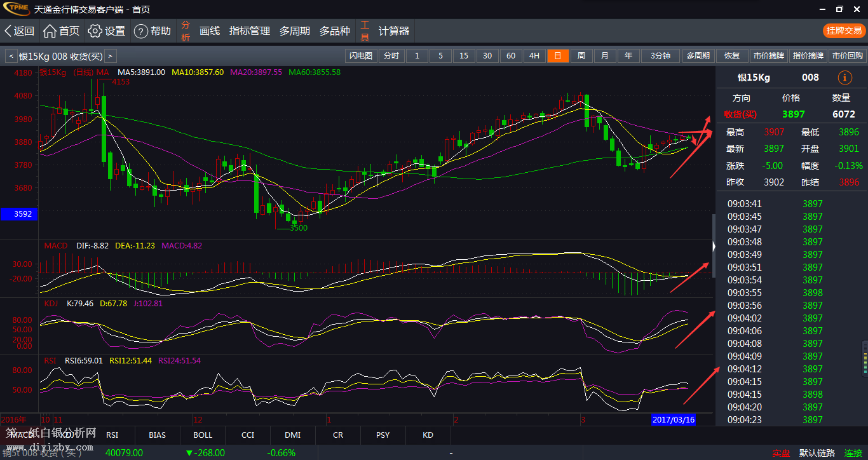Select the 月 monthly period
868x460 pixels.
pos(605,56)
